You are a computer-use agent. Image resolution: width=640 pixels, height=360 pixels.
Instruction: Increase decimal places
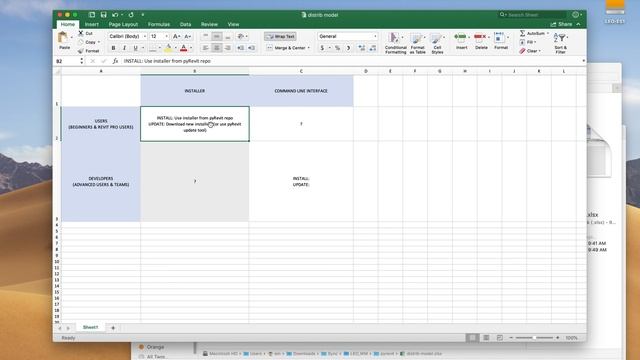(x=361, y=48)
